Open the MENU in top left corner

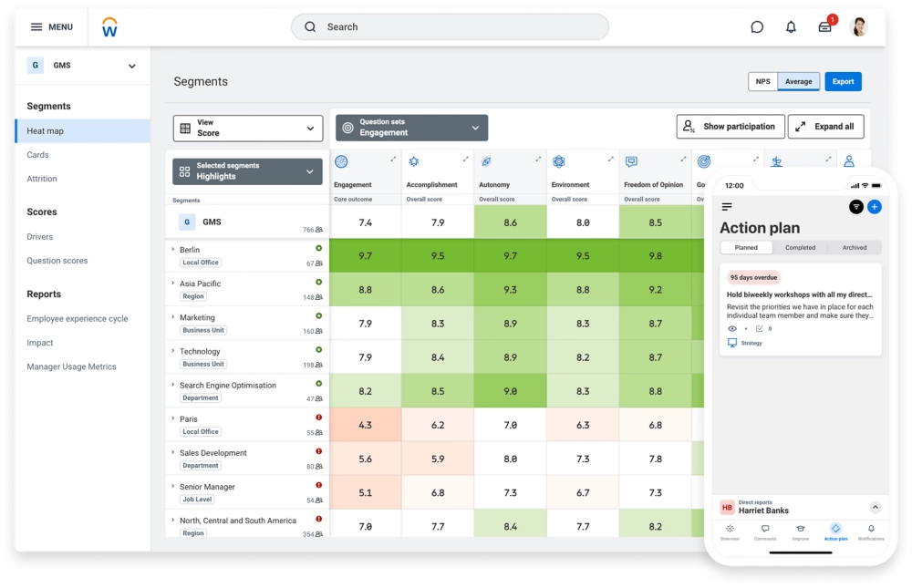pos(53,26)
